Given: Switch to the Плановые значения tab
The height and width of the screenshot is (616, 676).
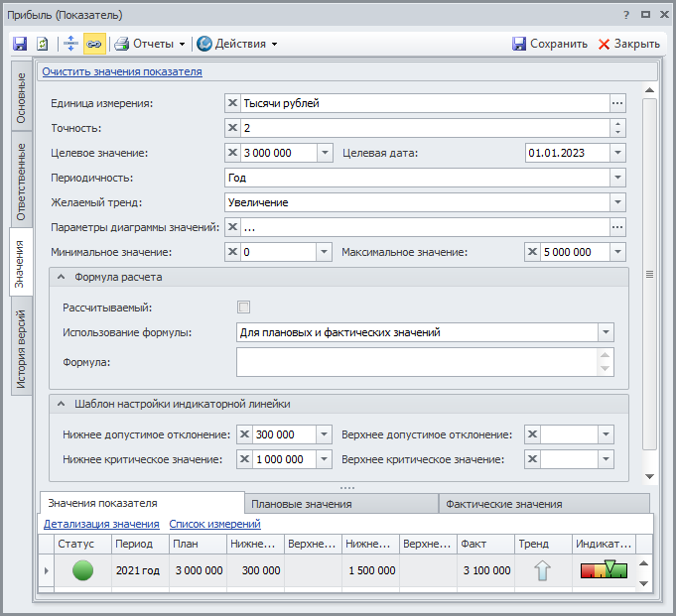Looking at the screenshot, I should (x=339, y=504).
